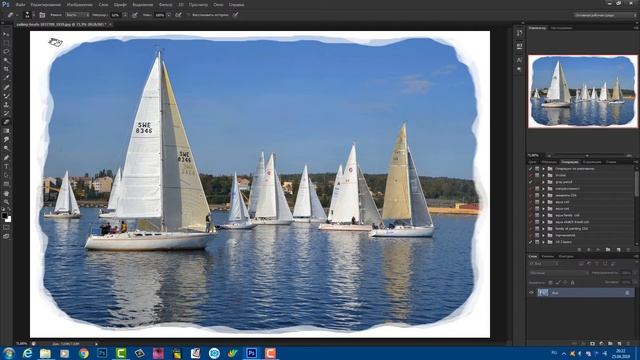640x360 pixels.
Task: Toggle checkmark for 'Операции по умолчанию' set
Action: click(x=531, y=169)
